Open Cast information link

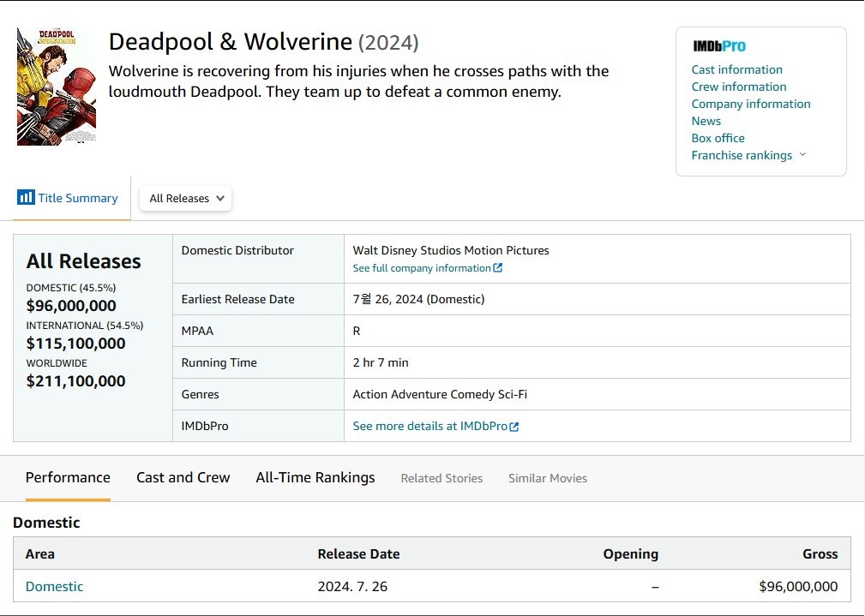click(x=736, y=69)
